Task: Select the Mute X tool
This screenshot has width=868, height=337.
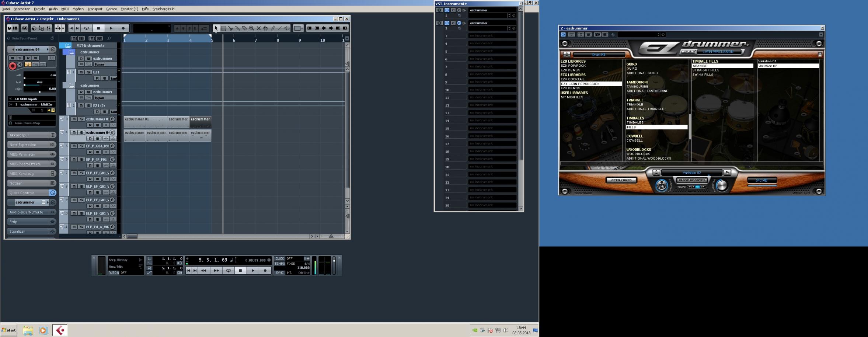Action: (258, 28)
